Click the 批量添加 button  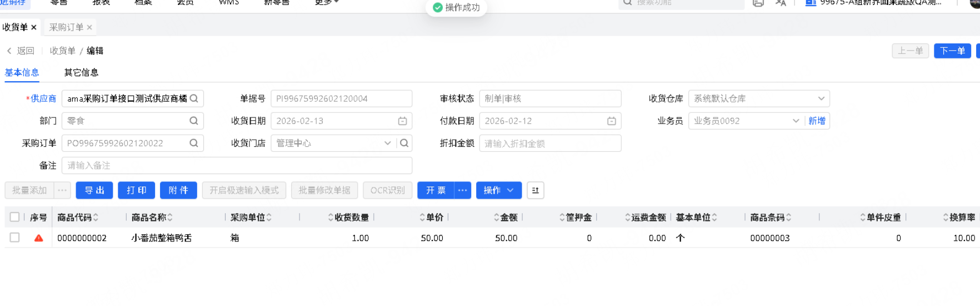29,190
